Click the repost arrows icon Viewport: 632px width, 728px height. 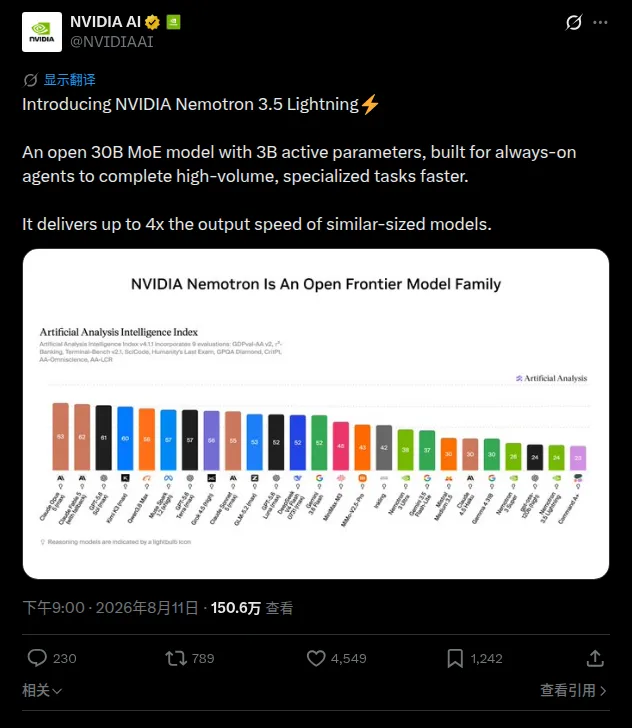pos(176,658)
